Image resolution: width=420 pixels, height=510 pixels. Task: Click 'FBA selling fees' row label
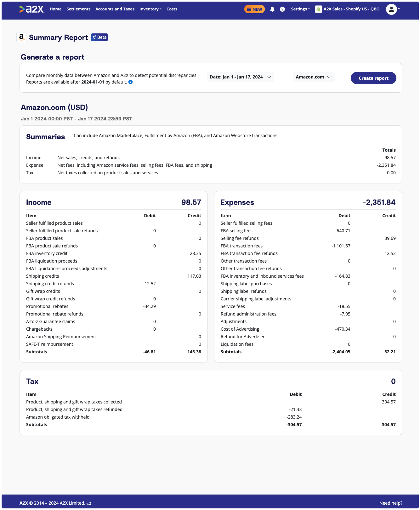tap(236, 231)
